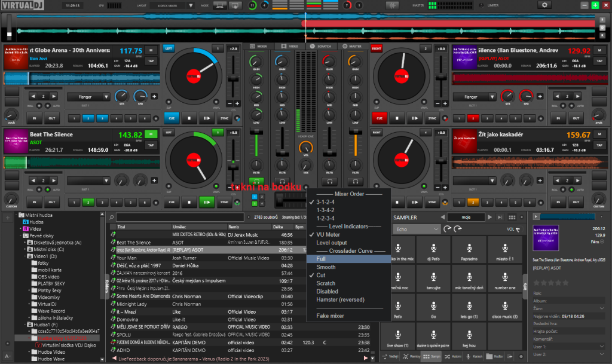
Task: Switch to the Scratch mixer tab
Action: tap(320, 46)
